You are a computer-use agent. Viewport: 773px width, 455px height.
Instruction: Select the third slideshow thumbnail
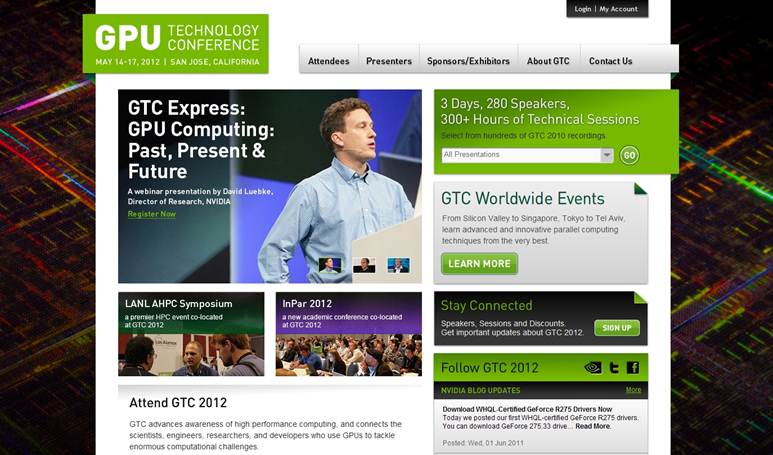point(398,265)
